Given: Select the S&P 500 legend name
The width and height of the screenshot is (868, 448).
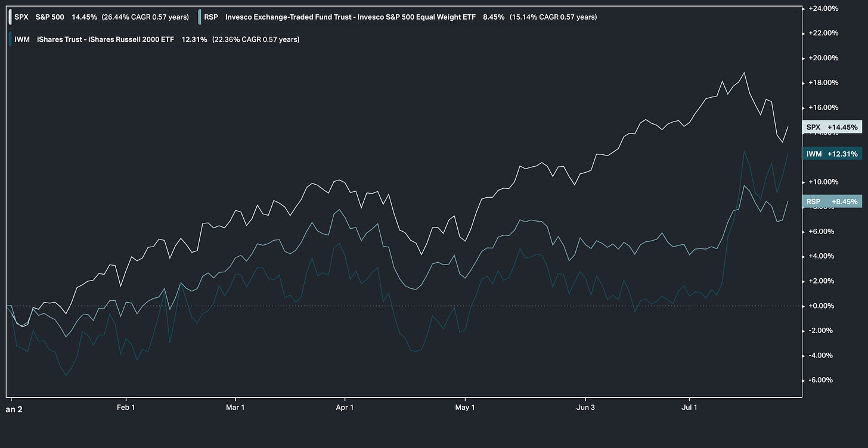Looking at the screenshot, I should pos(49,17).
